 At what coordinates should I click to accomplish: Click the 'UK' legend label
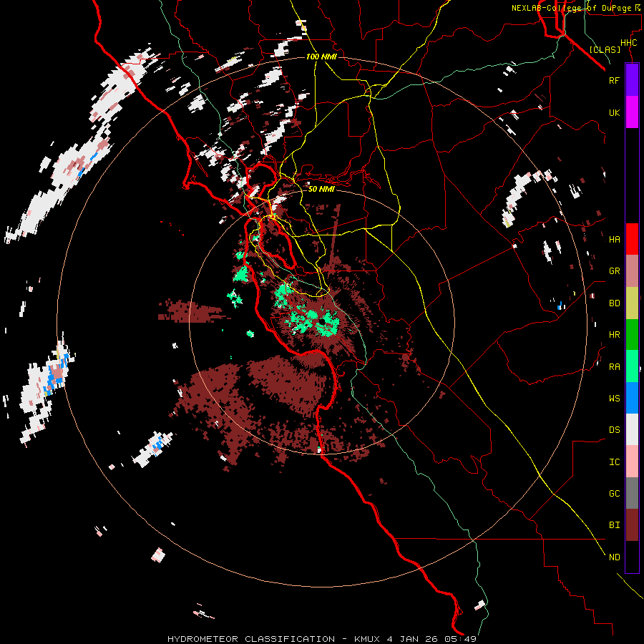[614, 113]
